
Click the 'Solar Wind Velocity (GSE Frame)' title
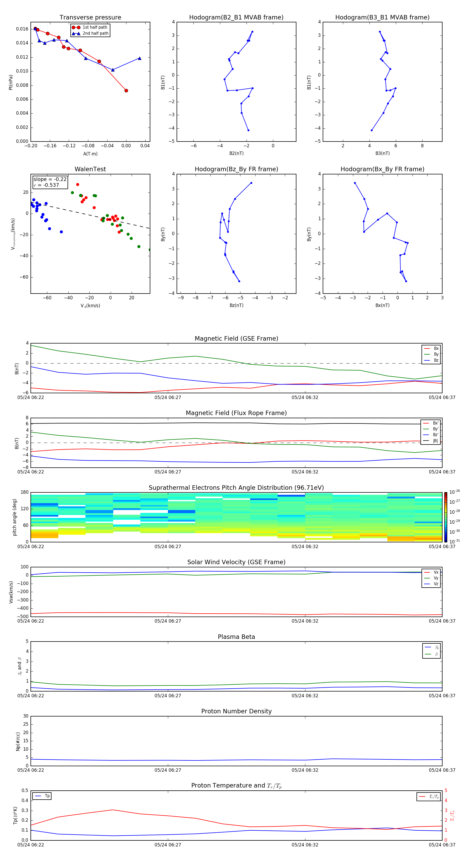click(x=236, y=562)
